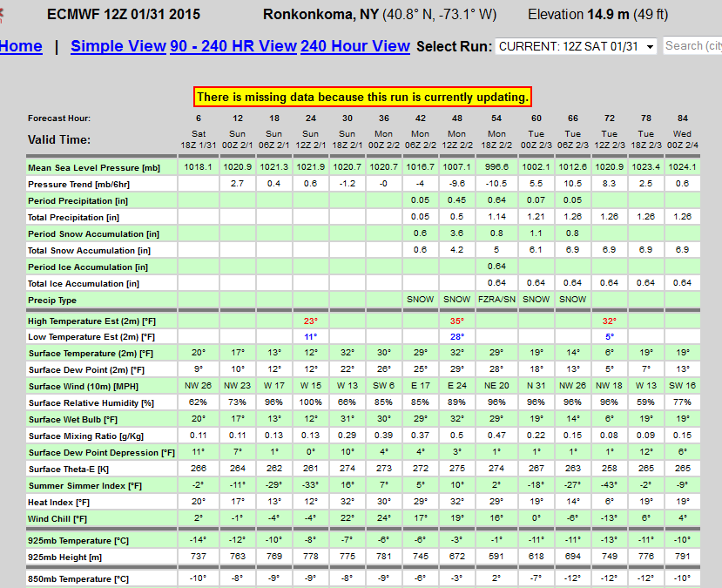Click the Ronkonkoma, NY location heading

pos(321,14)
